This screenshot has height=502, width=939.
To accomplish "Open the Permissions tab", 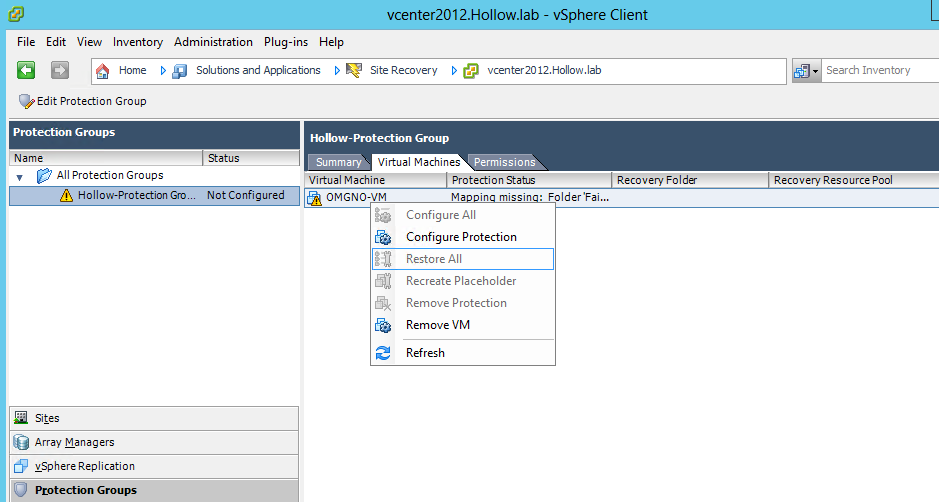I will coord(504,162).
